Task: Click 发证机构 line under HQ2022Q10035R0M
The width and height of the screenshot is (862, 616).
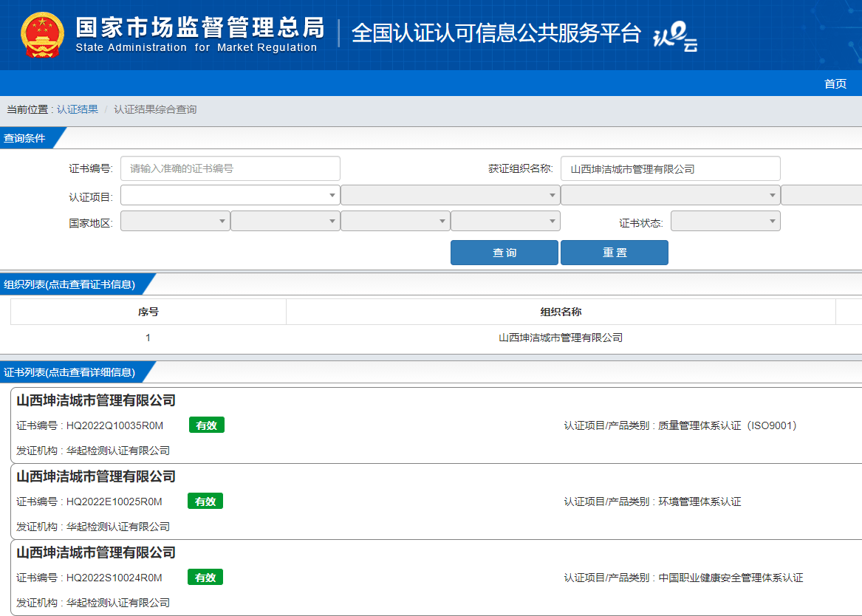Action: coord(93,451)
